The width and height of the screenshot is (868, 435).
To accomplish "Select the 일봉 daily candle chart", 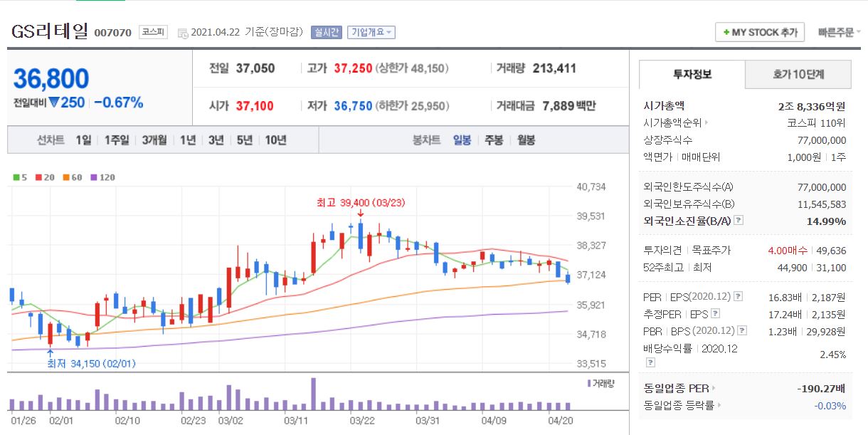I will point(462,140).
